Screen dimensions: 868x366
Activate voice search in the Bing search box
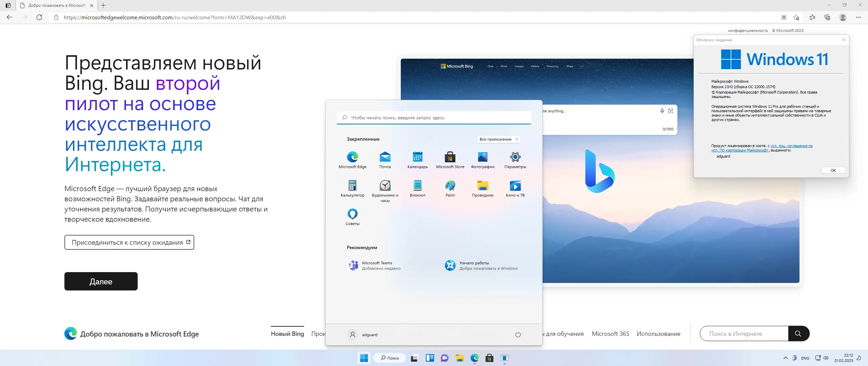pyautogui.click(x=662, y=110)
